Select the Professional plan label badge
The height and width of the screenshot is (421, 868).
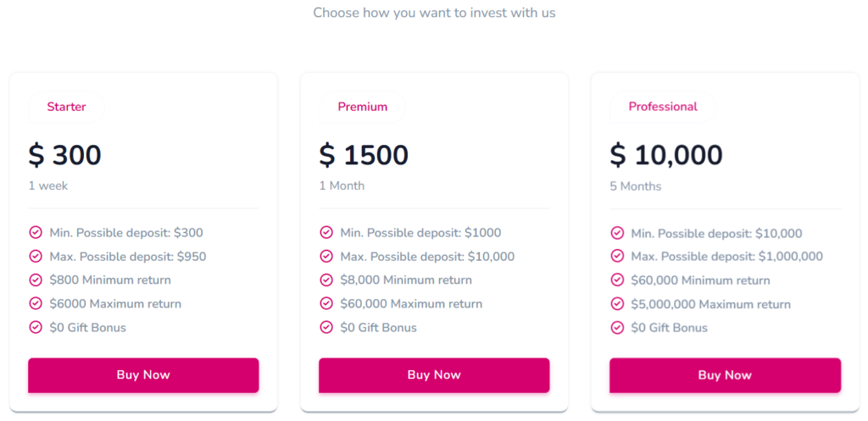(x=663, y=107)
